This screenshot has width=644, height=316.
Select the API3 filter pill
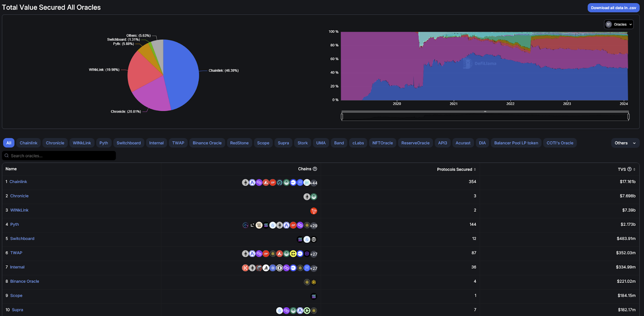tap(442, 143)
